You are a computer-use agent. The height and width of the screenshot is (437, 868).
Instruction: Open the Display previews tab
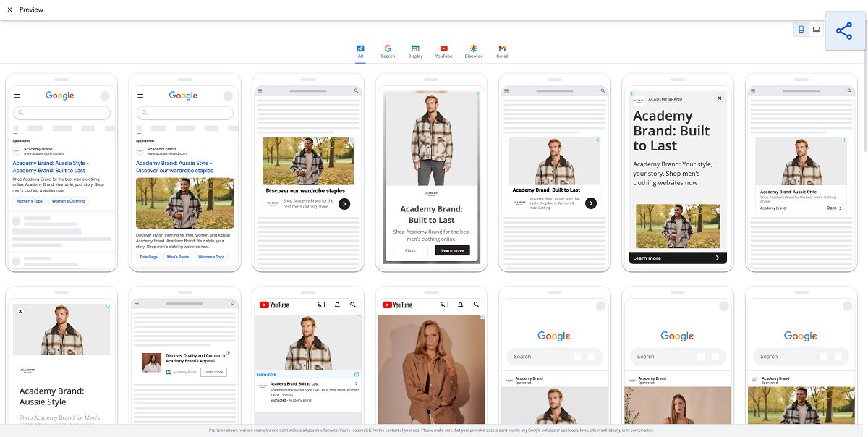[x=415, y=51]
